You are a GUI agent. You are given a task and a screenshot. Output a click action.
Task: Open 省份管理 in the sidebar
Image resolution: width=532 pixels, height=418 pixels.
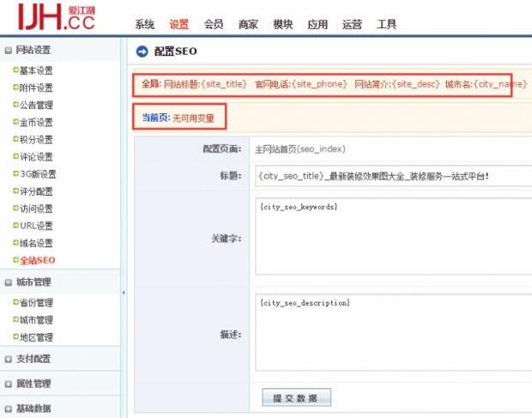coord(36,303)
